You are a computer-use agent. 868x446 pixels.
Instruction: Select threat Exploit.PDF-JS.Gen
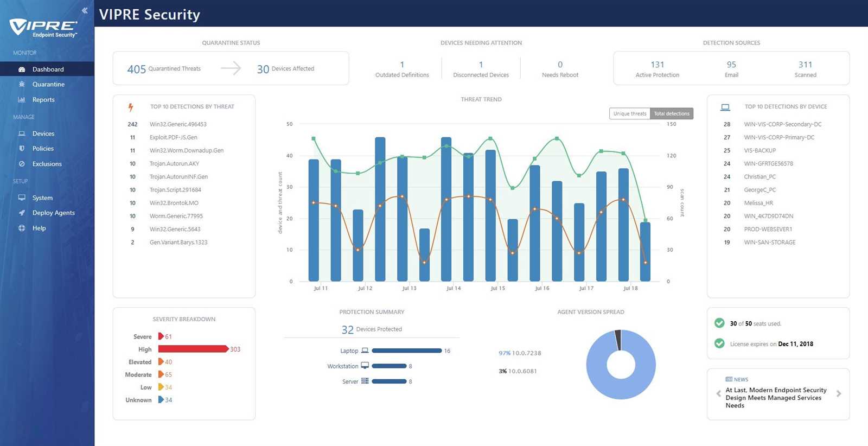coord(174,137)
